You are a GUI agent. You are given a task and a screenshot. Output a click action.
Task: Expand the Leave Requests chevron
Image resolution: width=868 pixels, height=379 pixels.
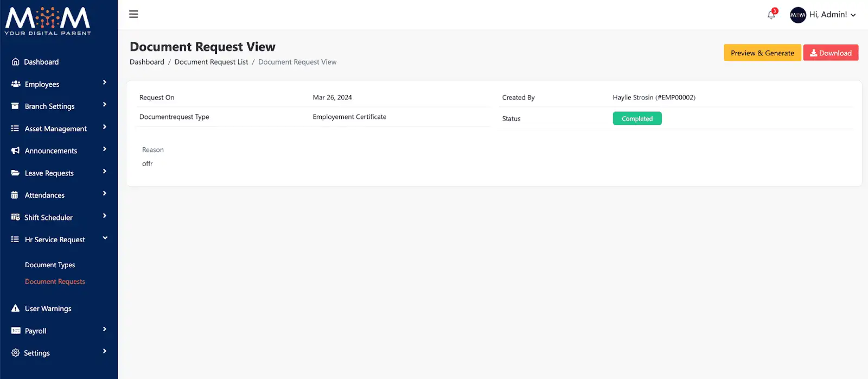[x=105, y=172]
